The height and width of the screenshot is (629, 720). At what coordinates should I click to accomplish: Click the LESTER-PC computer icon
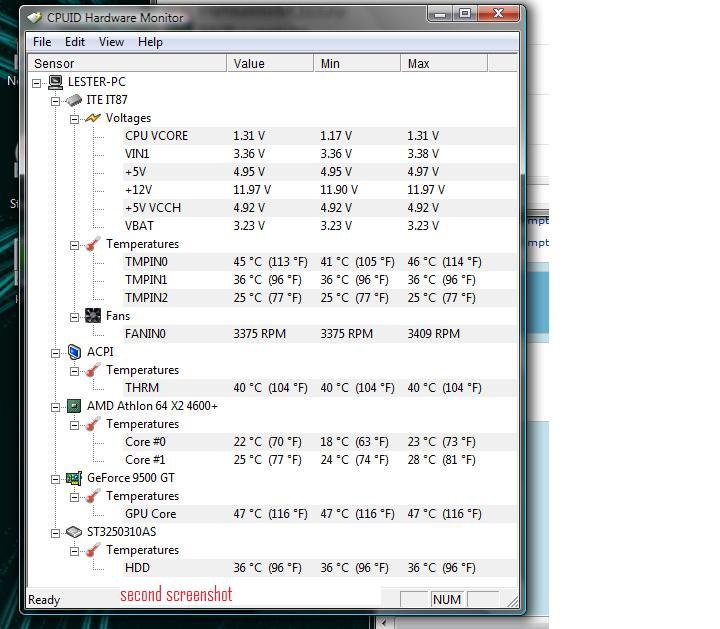pos(56,82)
